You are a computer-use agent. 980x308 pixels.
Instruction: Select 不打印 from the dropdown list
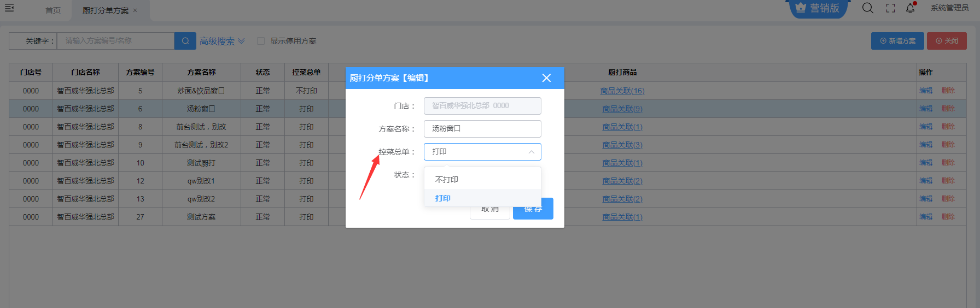(x=447, y=180)
